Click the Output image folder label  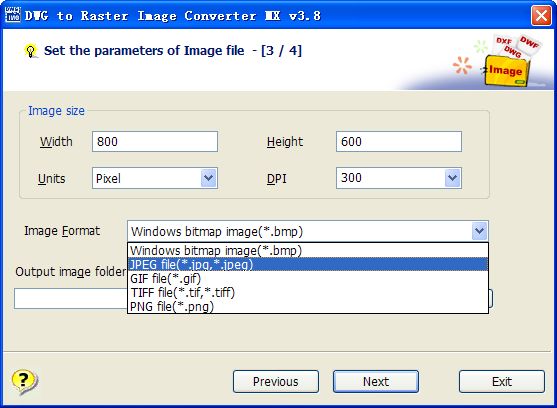click(x=70, y=272)
